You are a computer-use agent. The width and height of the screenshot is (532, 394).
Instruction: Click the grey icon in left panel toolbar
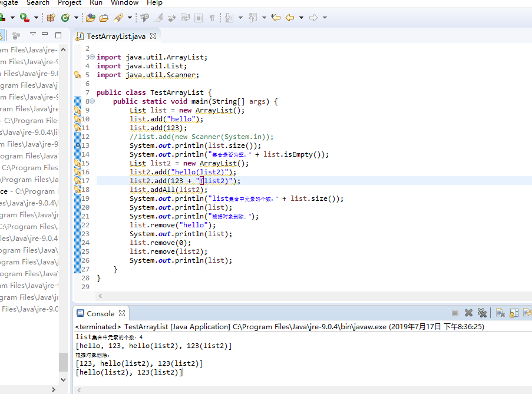(x=16, y=35)
